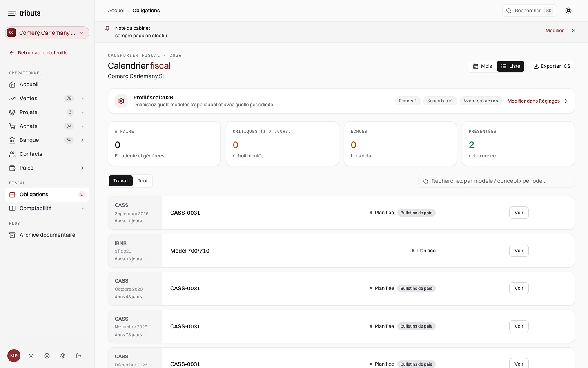Click Voir for IRNR Model 700/710
The image size is (588, 368).
coord(519,251)
